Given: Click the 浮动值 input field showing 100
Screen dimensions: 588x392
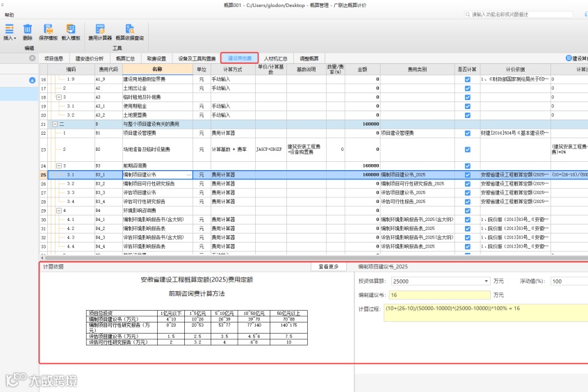Looking at the screenshot, I should 569,281.
